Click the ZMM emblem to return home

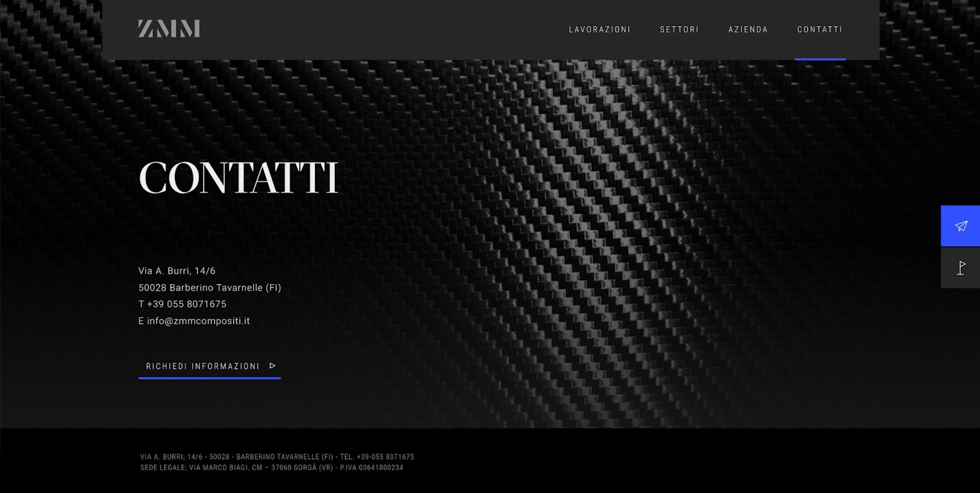click(x=168, y=28)
